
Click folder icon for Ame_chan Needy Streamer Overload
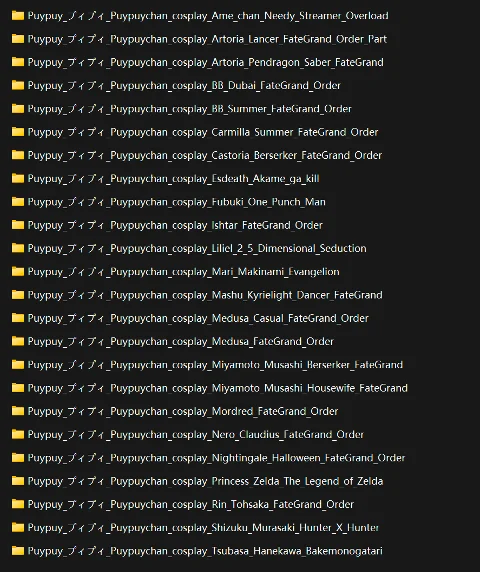(18, 15)
